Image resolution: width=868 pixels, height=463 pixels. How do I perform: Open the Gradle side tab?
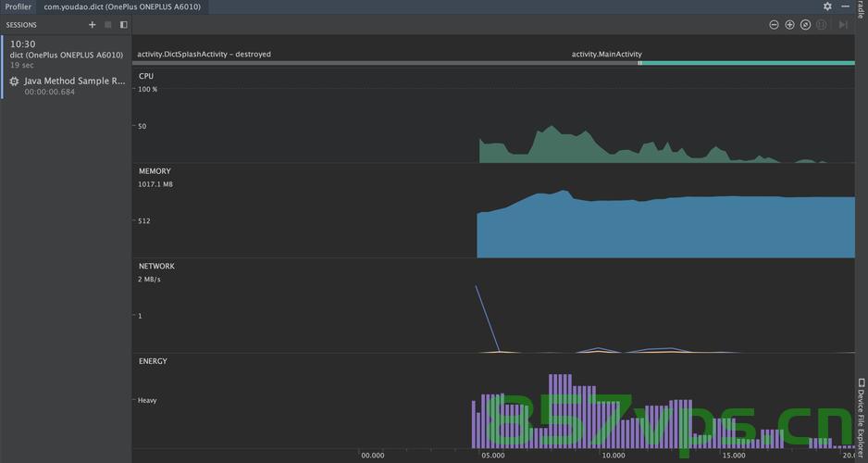[862, 9]
